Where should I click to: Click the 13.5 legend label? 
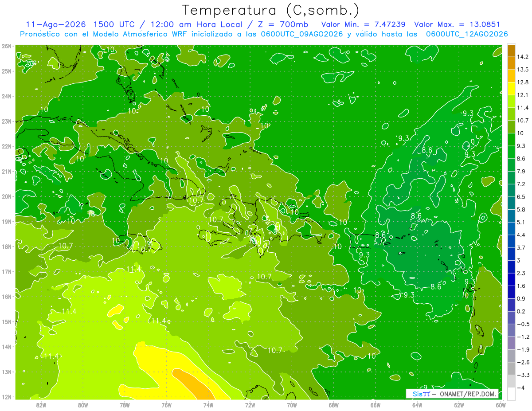(x=523, y=70)
